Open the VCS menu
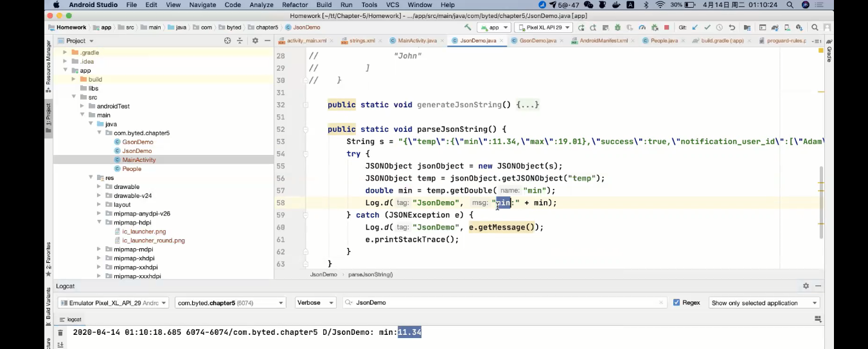The height and width of the screenshot is (349, 868). click(393, 4)
